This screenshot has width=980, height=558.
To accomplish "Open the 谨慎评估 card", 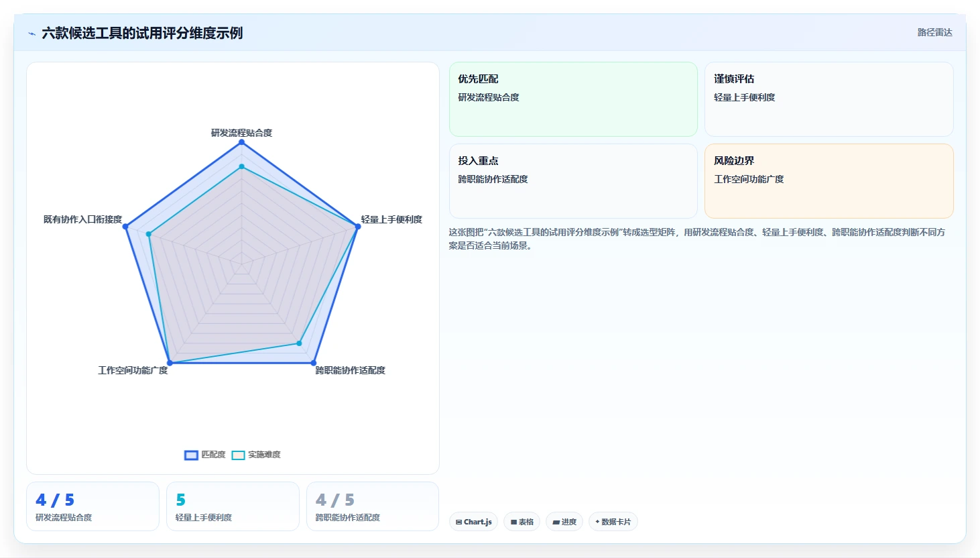I will click(829, 99).
